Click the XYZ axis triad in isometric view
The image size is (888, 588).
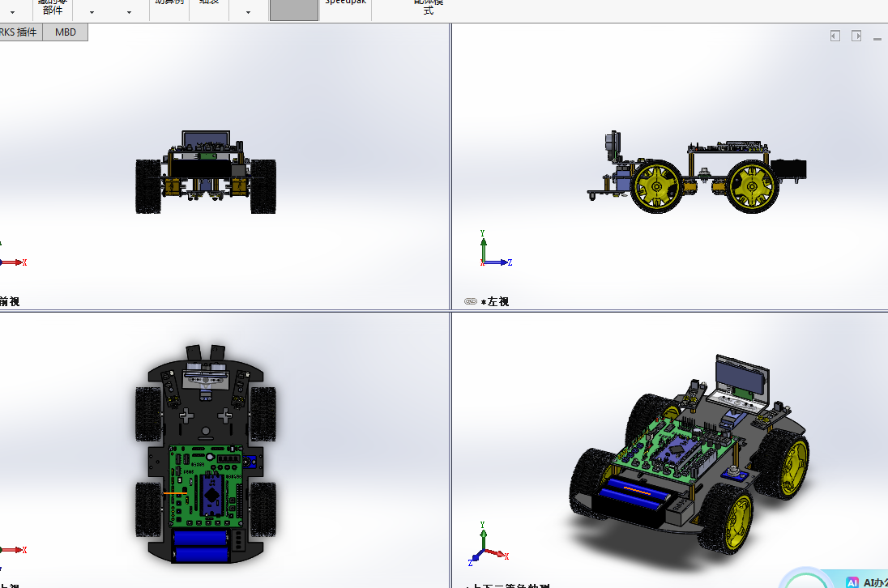click(489, 543)
